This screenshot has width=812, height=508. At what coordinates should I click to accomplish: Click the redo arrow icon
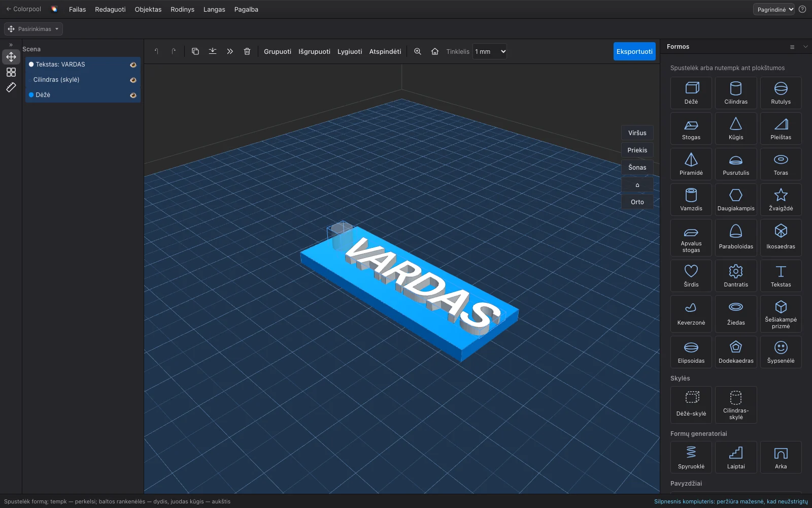pos(174,51)
